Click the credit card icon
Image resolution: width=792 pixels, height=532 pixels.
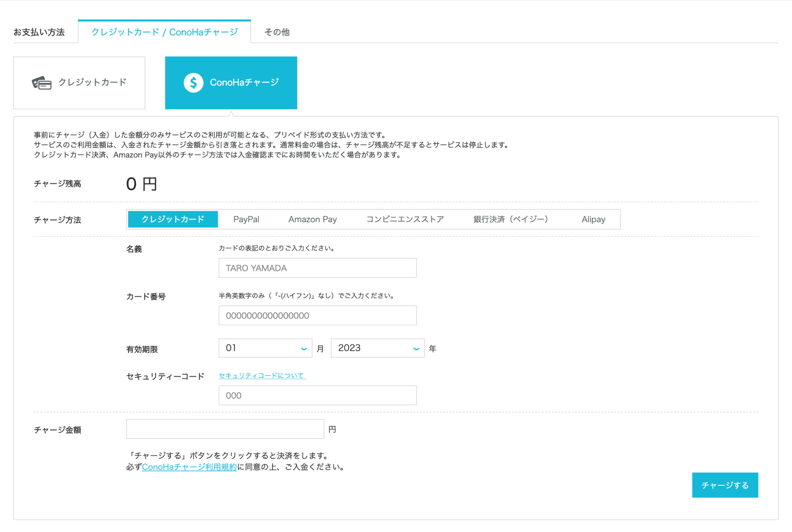coord(42,83)
